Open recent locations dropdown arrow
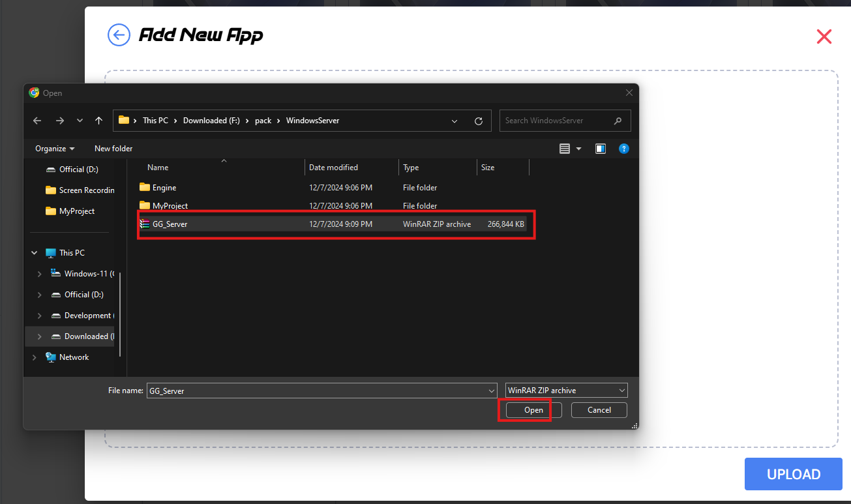Viewport: 851px width, 504px height. 80,121
